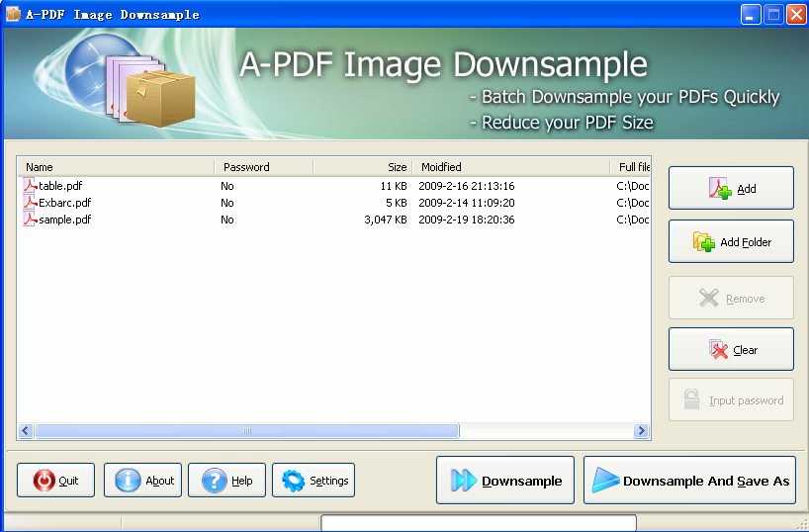Sort by the Name column header
The image size is (809, 532).
117,167
